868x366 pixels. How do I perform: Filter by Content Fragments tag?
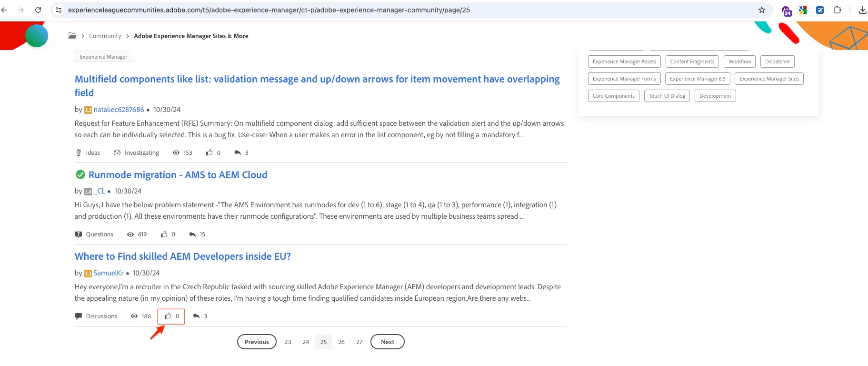[692, 61]
